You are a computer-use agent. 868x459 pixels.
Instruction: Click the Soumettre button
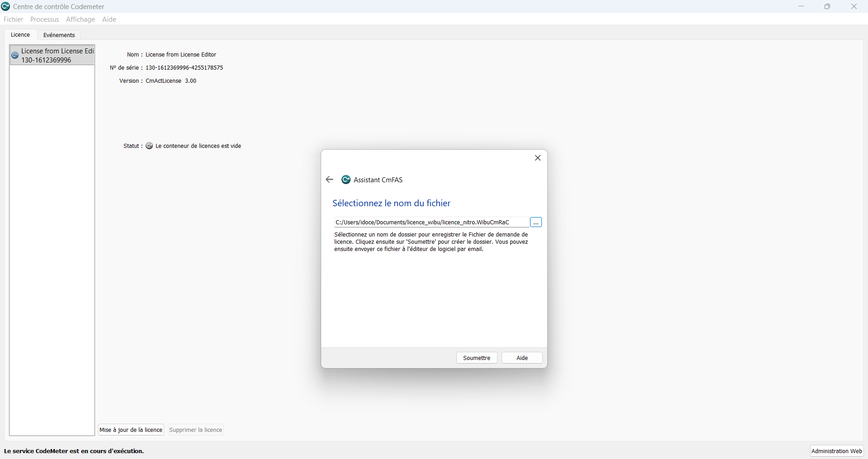pyautogui.click(x=477, y=358)
